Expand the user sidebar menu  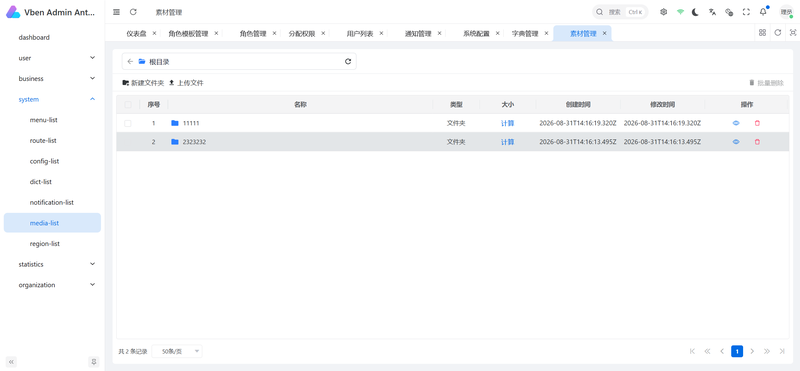(52, 58)
